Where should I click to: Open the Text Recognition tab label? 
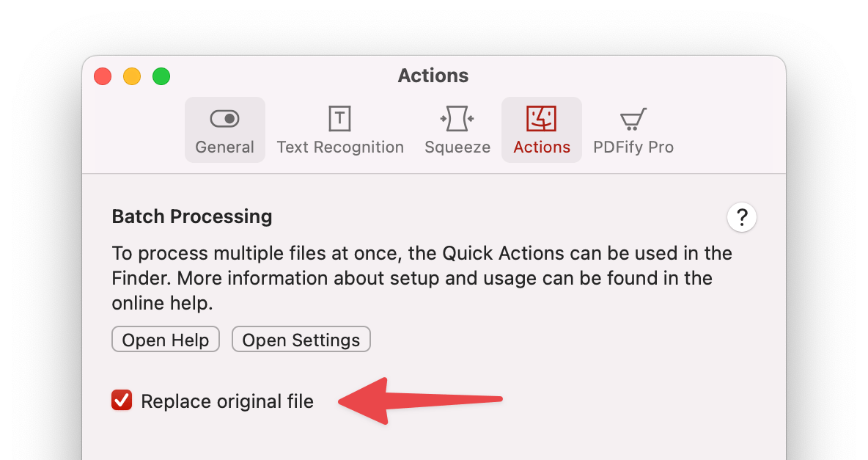340,147
